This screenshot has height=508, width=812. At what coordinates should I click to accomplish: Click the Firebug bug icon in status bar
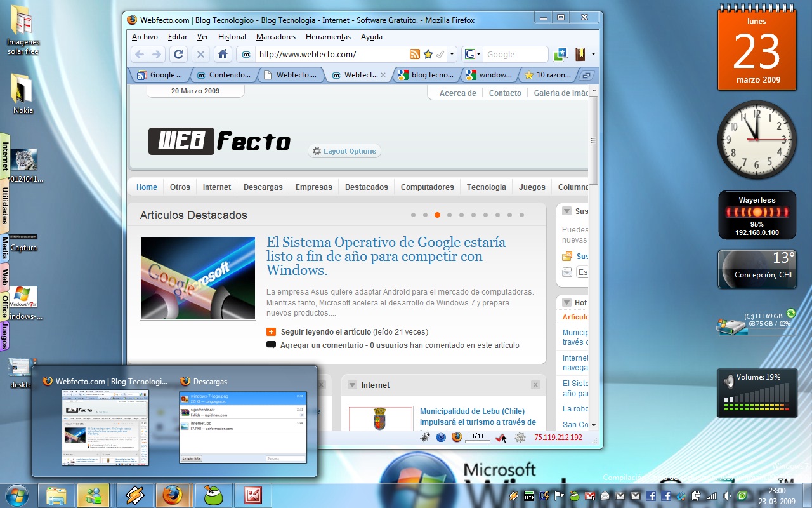(x=424, y=437)
